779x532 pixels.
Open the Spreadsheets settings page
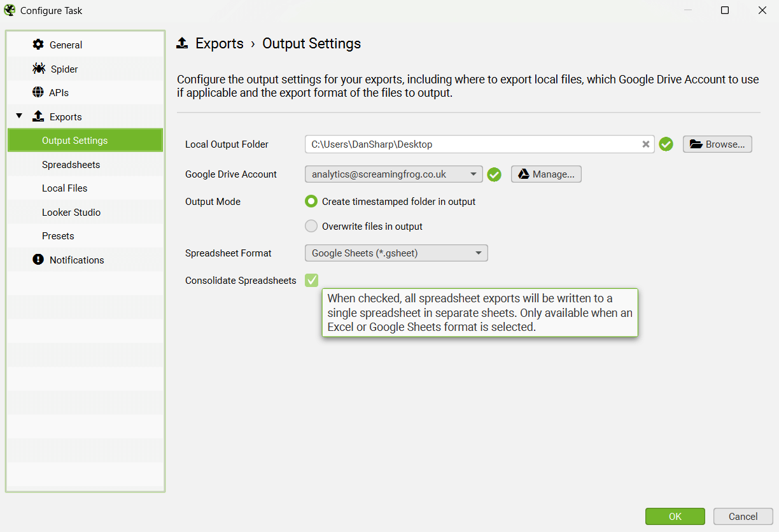pos(71,165)
